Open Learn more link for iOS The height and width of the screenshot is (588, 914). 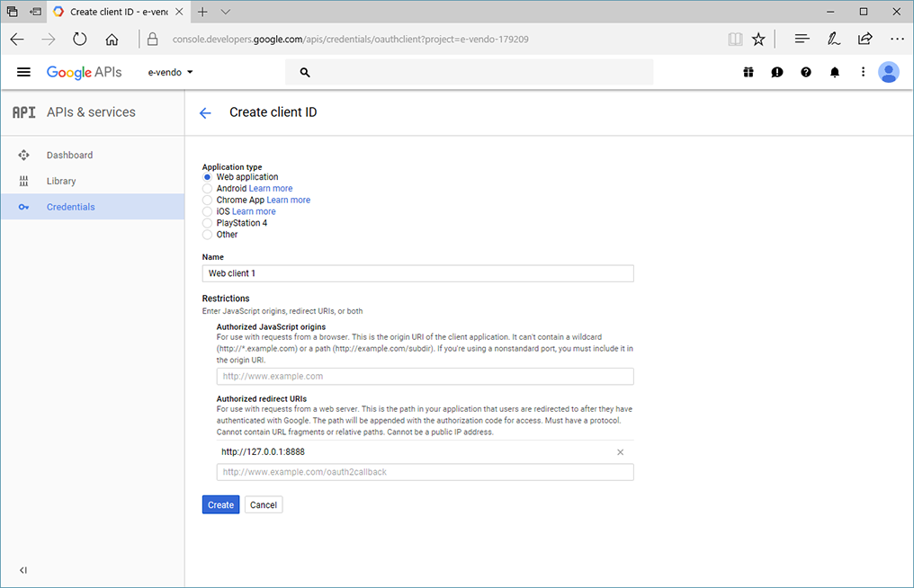coord(254,211)
